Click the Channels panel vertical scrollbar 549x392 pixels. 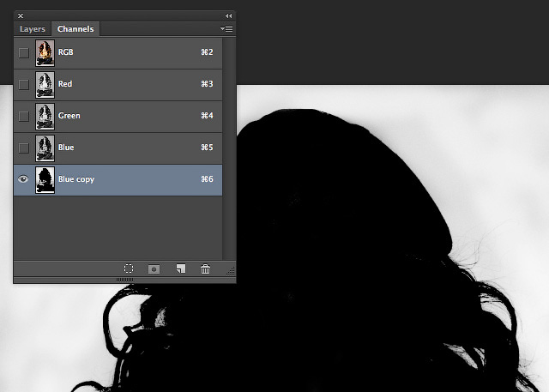[x=229, y=148]
